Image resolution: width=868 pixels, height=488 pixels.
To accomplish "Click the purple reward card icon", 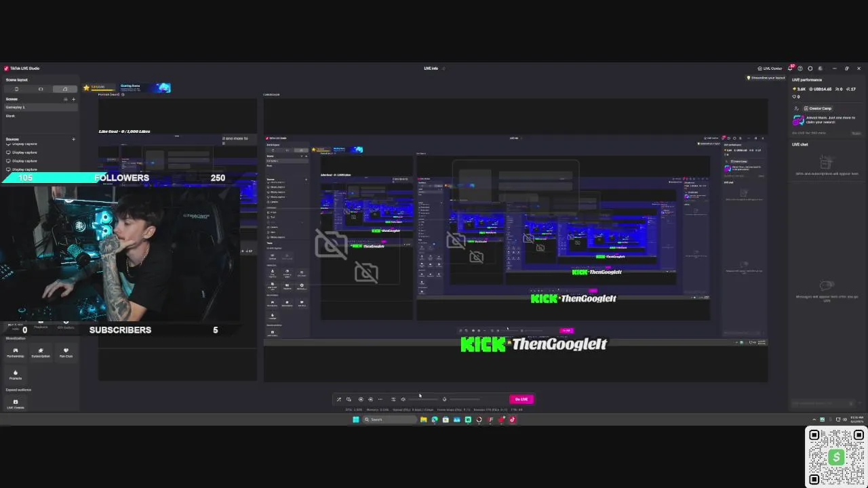I will (798, 120).
